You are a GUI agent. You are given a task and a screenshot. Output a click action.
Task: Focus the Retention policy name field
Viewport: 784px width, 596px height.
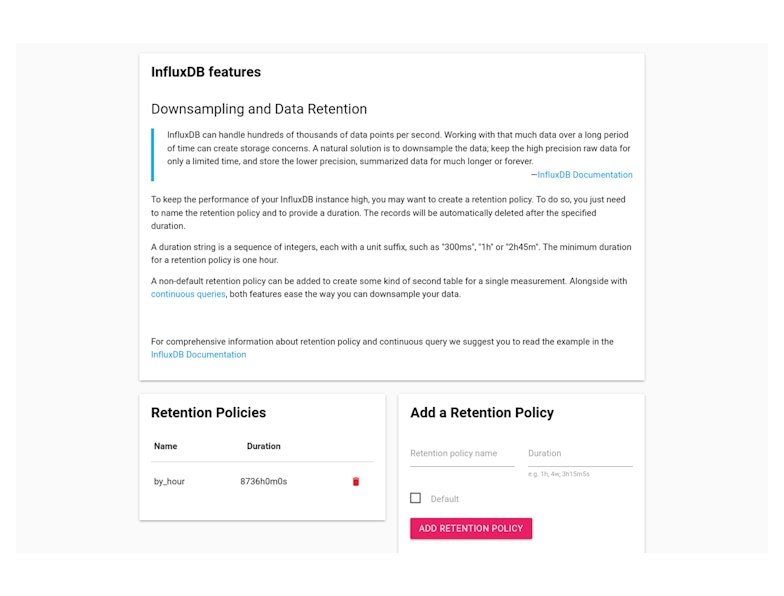[462, 454]
